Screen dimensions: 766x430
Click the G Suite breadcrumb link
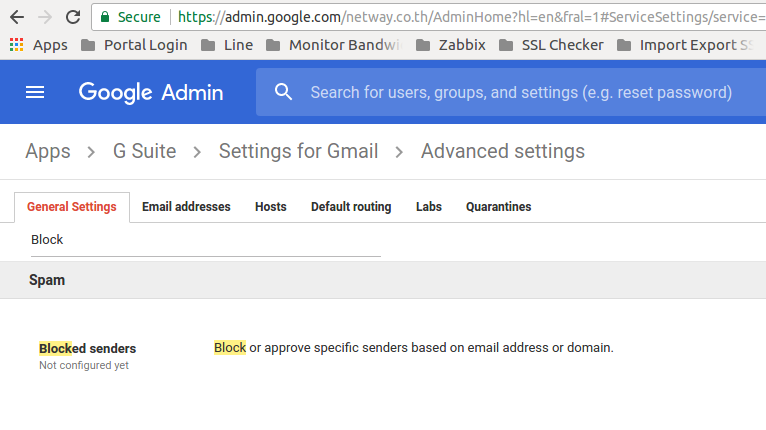[144, 151]
